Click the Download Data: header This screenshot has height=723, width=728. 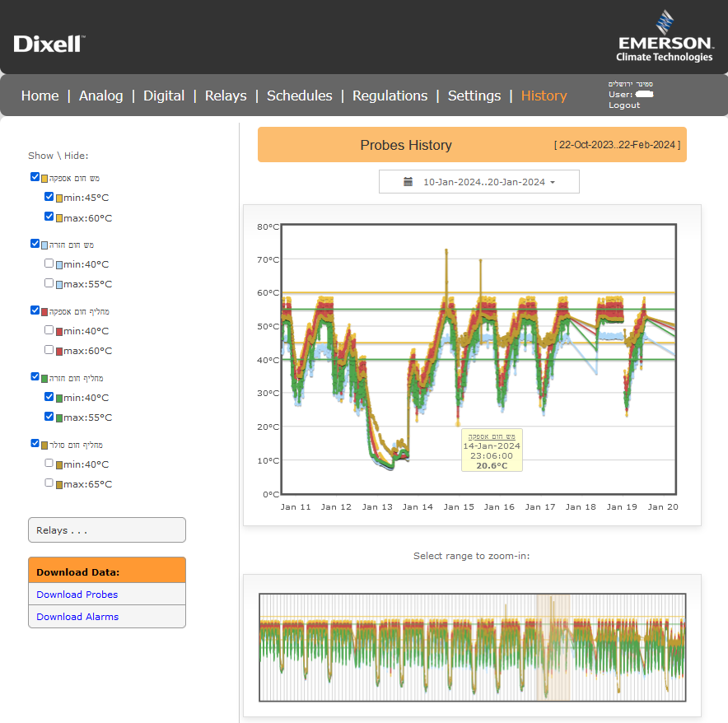107,571
